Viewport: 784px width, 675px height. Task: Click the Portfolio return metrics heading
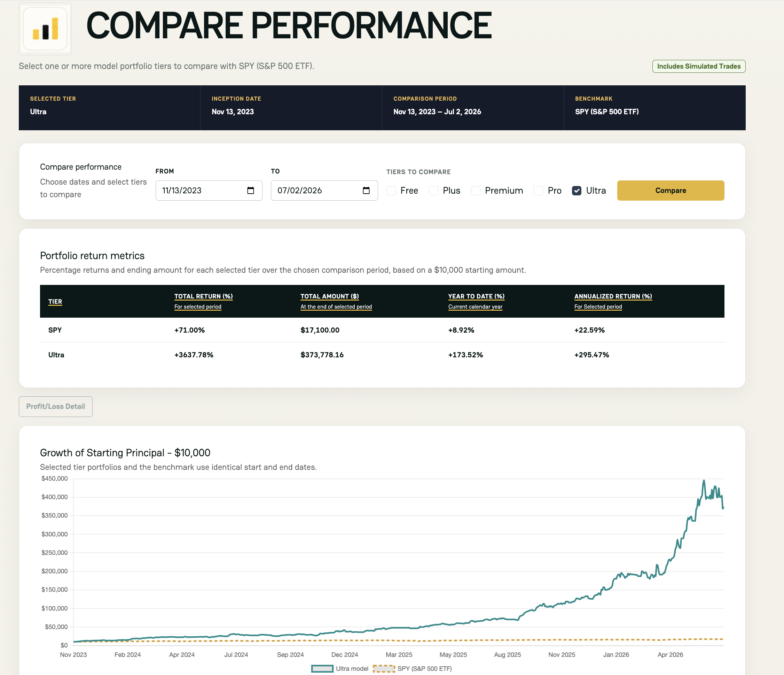92,256
